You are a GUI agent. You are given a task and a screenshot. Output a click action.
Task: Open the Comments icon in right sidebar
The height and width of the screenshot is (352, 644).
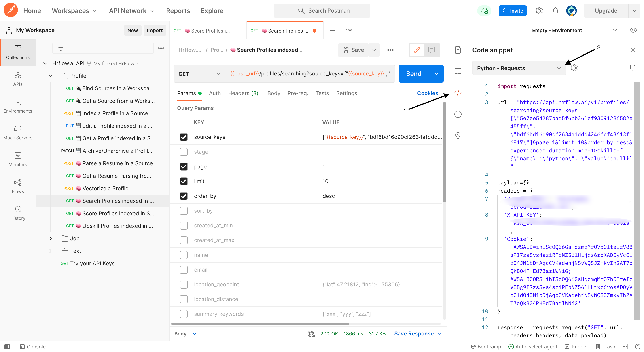tap(458, 71)
